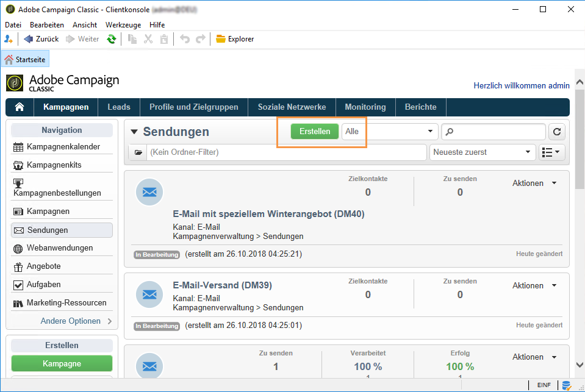585x392 pixels.
Task: Refresh with the green arrows icon
Action: [x=111, y=39]
